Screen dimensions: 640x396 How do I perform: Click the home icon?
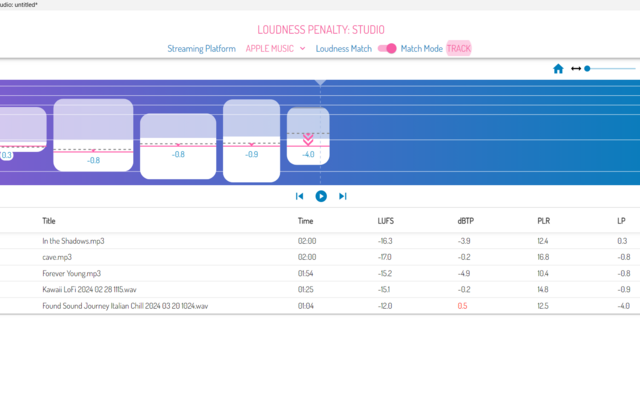[x=558, y=69]
